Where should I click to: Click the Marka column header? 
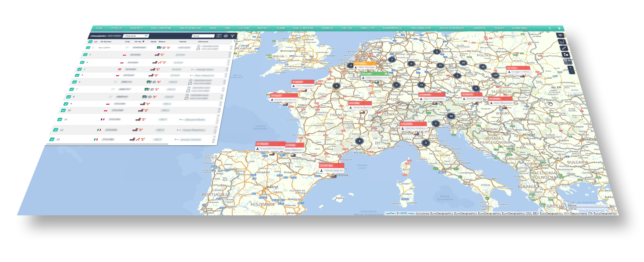(x=183, y=42)
